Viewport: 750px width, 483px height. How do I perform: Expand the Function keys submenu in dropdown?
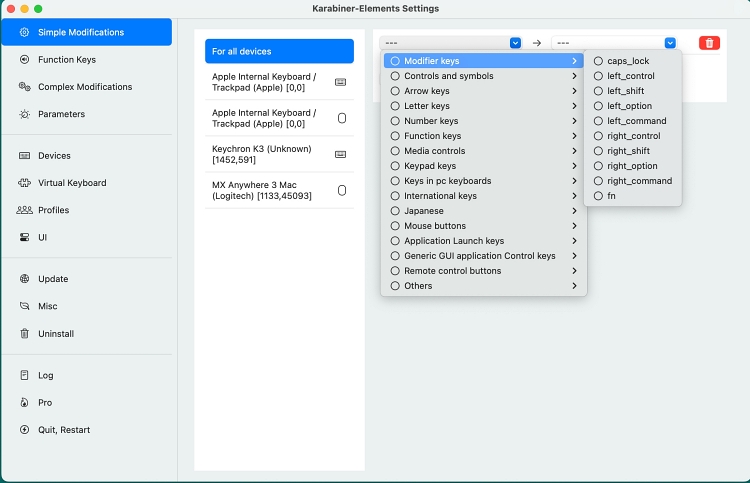(484, 136)
